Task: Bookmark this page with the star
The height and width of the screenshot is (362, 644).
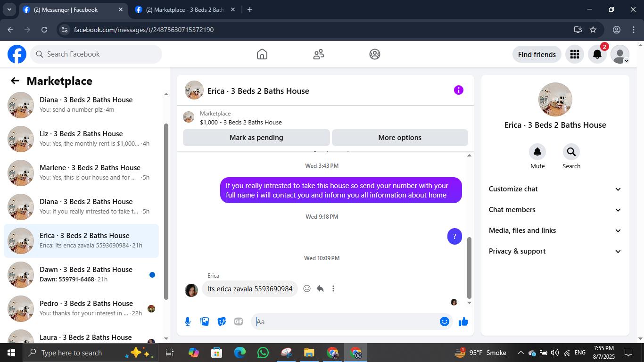Action: tap(593, 30)
